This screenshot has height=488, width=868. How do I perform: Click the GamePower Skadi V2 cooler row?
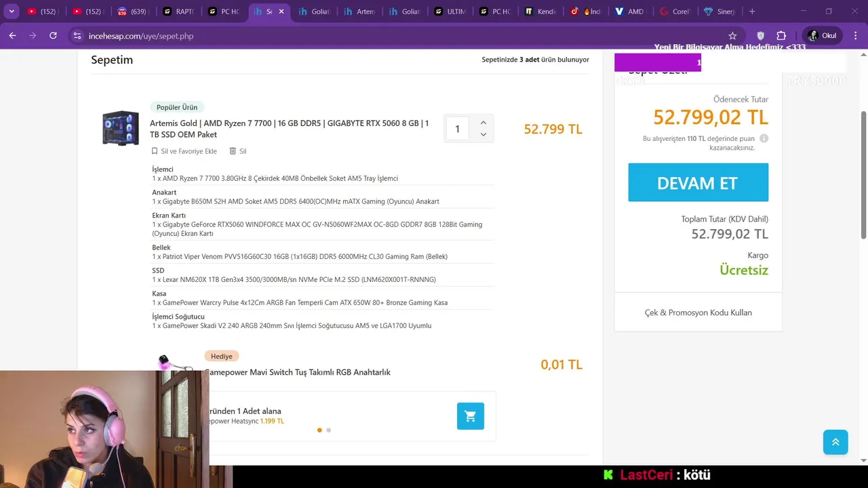pyautogui.click(x=322, y=321)
